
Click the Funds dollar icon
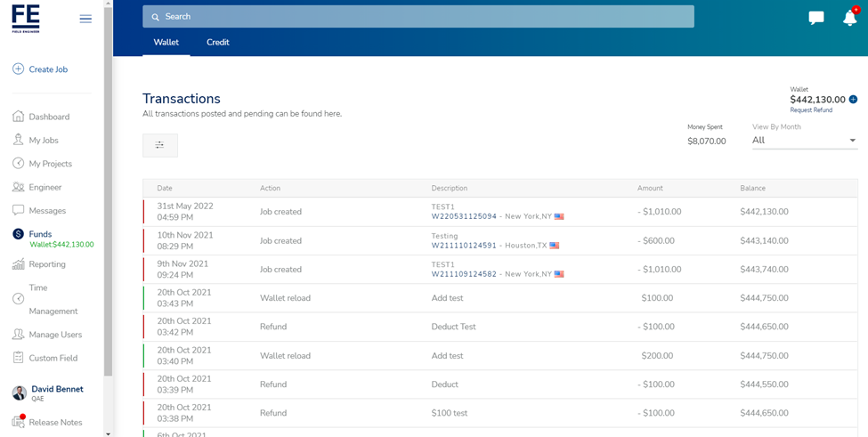point(19,234)
